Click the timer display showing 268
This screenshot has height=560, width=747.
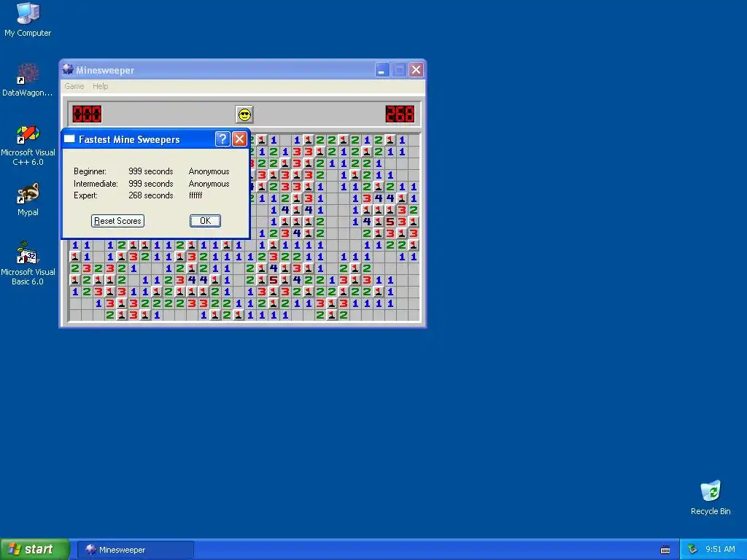[400, 114]
